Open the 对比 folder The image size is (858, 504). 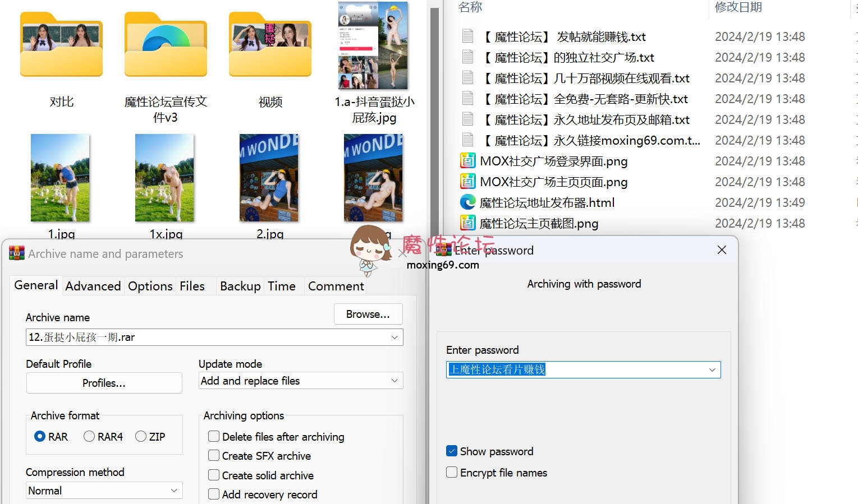[62, 45]
